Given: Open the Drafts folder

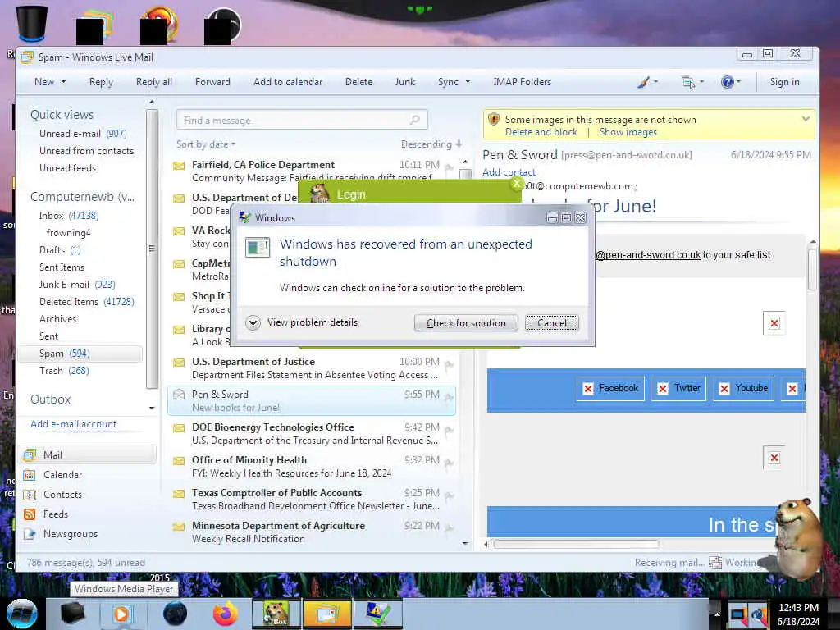Looking at the screenshot, I should tap(59, 249).
